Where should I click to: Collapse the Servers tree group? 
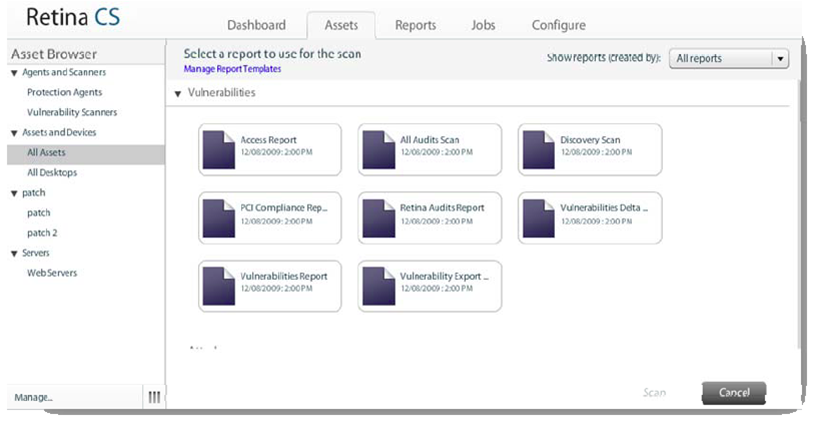(x=15, y=254)
